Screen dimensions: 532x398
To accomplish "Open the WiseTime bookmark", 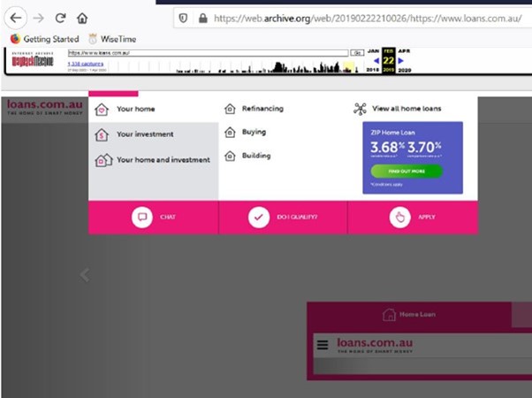I will point(112,39).
